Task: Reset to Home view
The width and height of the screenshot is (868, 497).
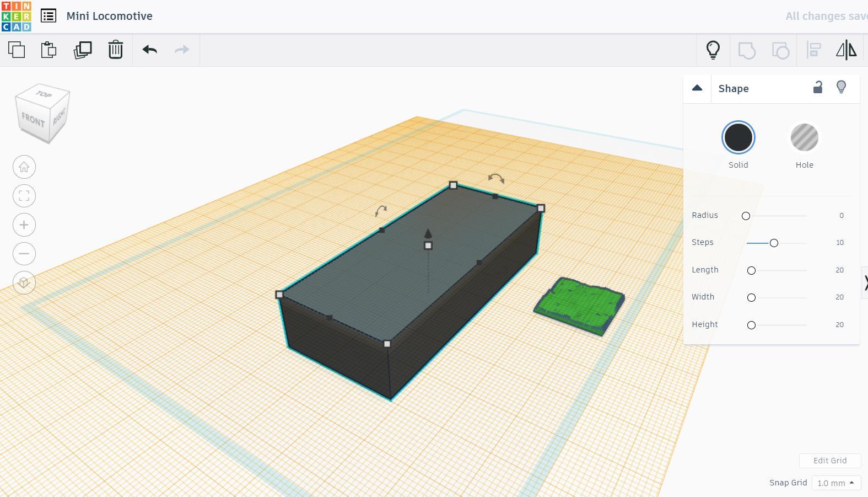Action: [24, 167]
